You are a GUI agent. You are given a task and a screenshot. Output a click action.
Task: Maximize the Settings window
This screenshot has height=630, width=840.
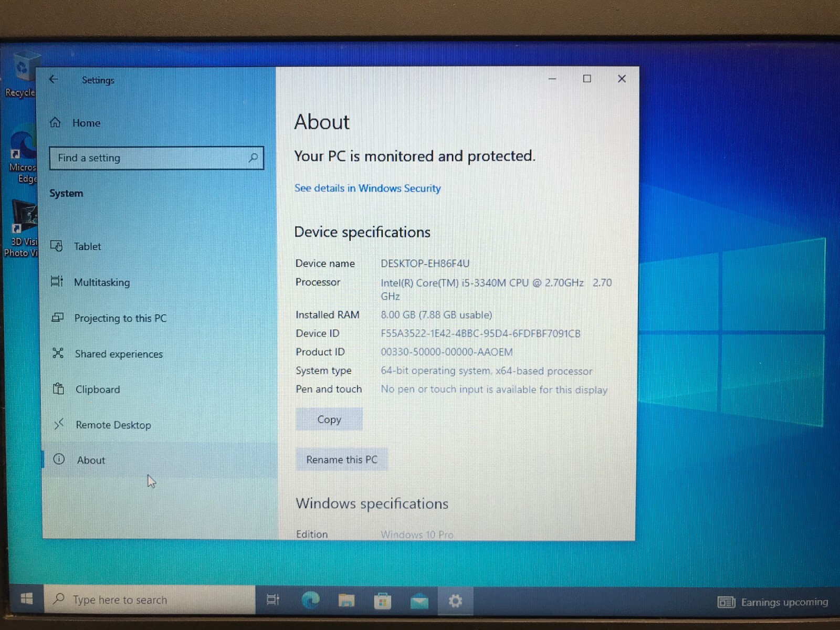pyautogui.click(x=587, y=79)
